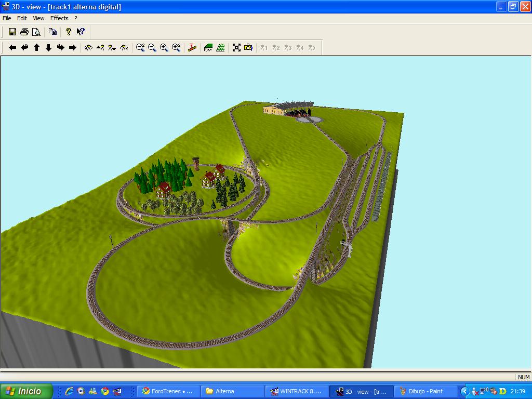Image resolution: width=532 pixels, height=399 pixels.
Task: Click the 21:39 clock in the tray
Action: [x=518, y=391]
